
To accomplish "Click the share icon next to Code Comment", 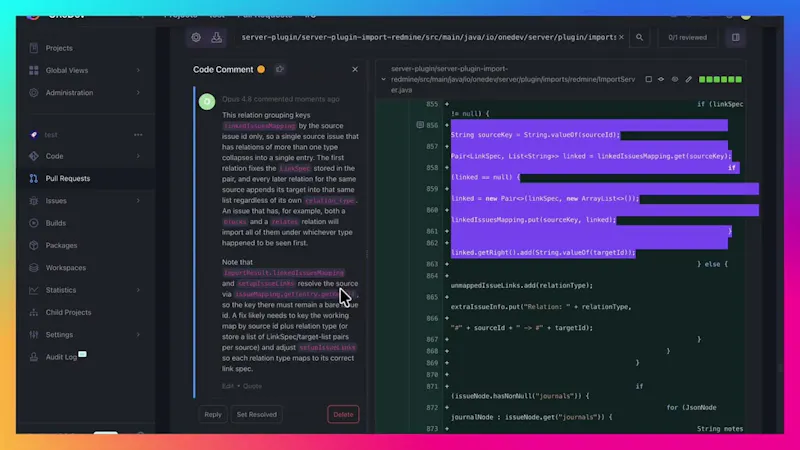I will point(280,69).
